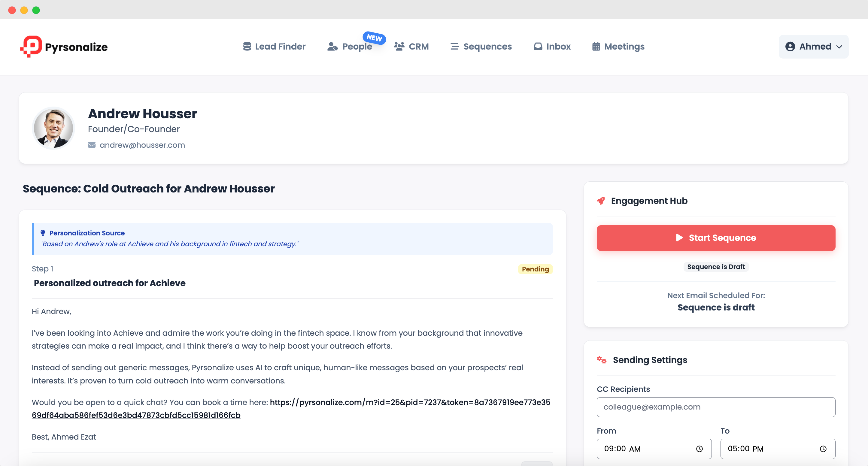
Task: Click the Pyrsonalize logo icon
Action: tap(31, 47)
